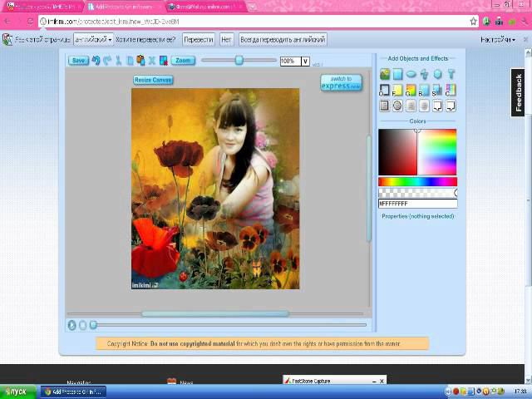Click switch to express mode button
The width and height of the screenshot is (532, 399).
coord(342,82)
